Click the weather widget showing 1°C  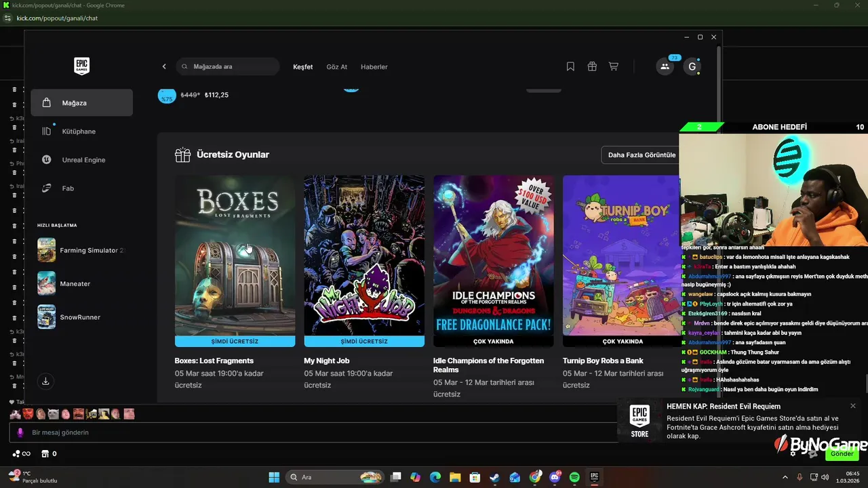(33, 477)
